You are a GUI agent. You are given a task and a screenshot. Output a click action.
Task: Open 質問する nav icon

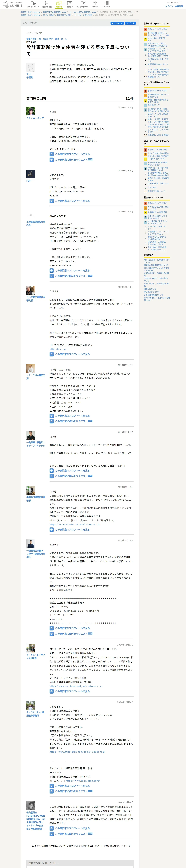(59, 4)
